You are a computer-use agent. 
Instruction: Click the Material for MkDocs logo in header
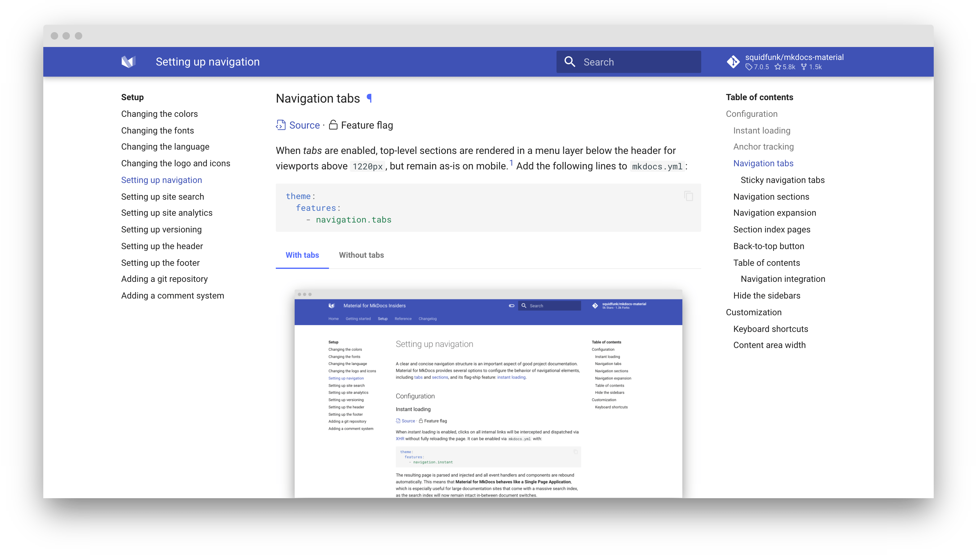coord(129,62)
